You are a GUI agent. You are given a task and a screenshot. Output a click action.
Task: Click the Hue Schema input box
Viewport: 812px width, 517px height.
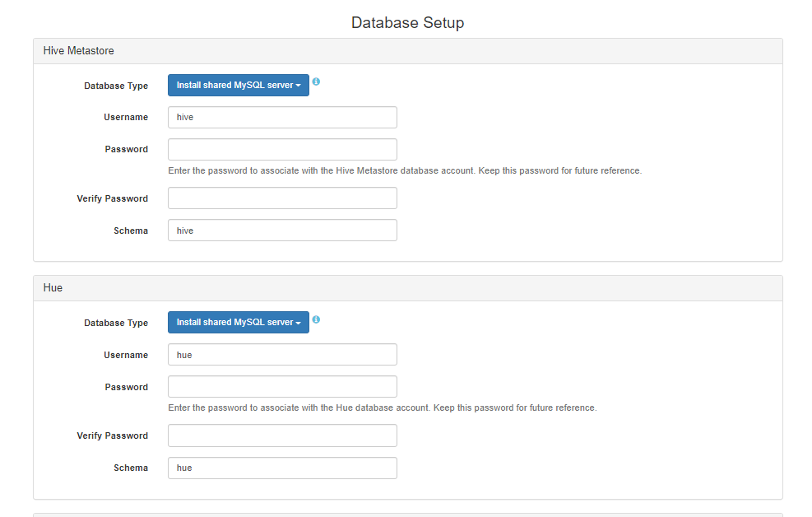(282, 468)
